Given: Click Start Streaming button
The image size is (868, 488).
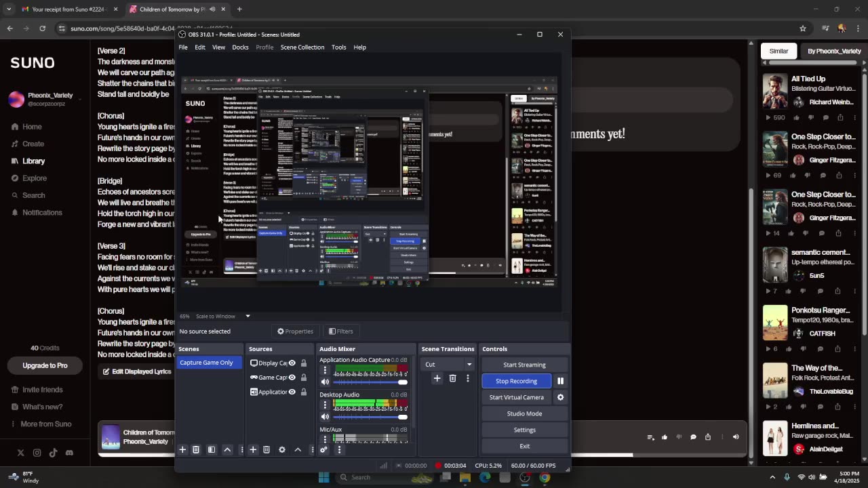Looking at the screenshot, I should click(x=524, y=365).
